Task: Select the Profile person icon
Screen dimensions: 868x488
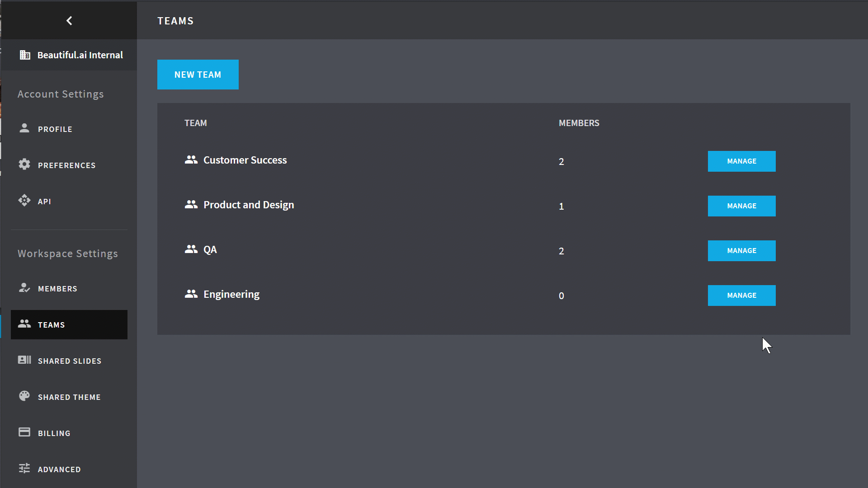Action: pos(24,128)
